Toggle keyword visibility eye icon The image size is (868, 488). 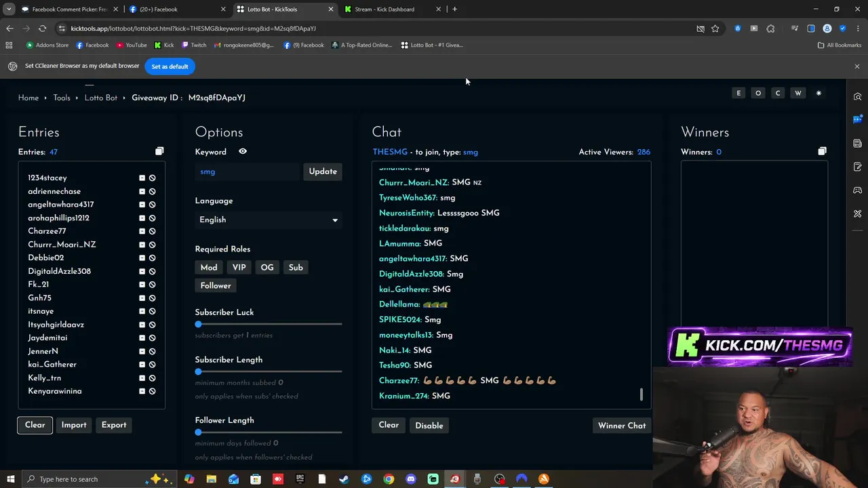(x=243, y=151)
